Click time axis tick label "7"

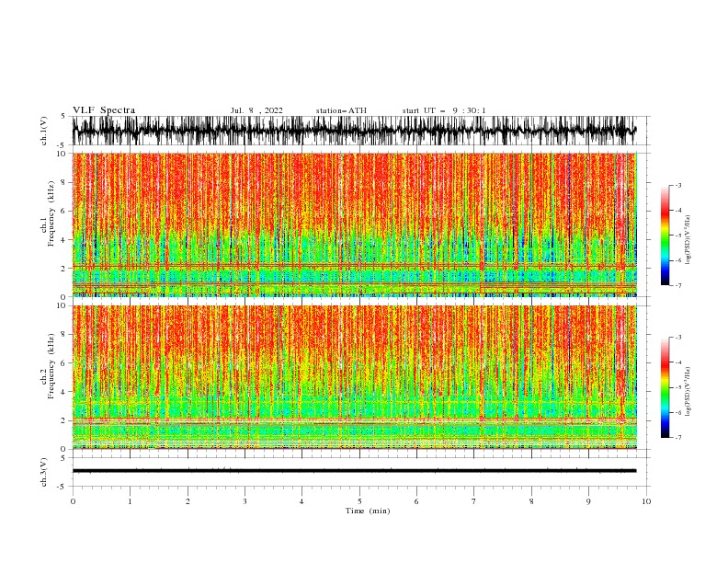[474, 501]
